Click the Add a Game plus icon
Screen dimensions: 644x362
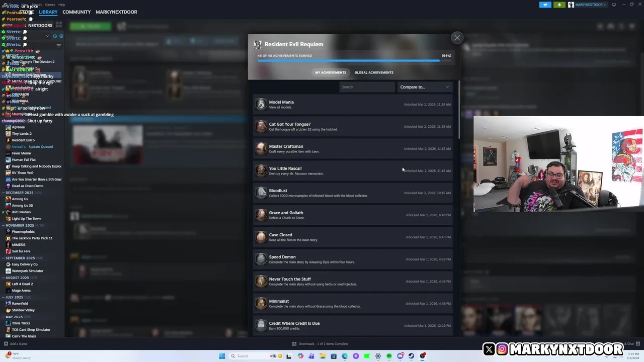click(6, 344)
